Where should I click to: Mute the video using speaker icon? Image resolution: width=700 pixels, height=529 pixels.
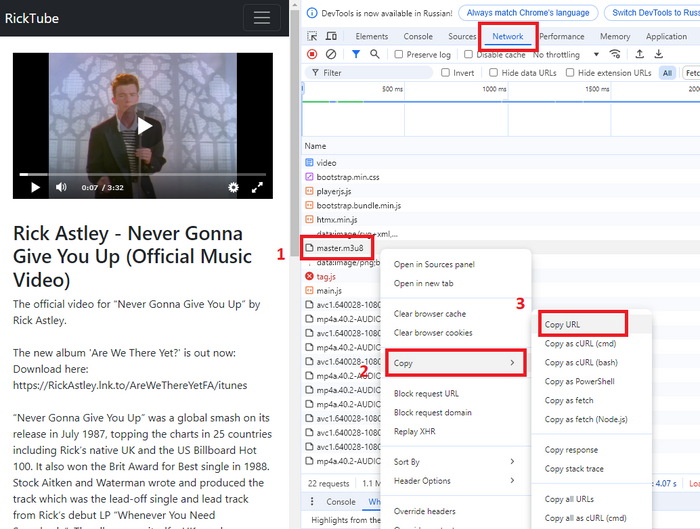[61, 187]
